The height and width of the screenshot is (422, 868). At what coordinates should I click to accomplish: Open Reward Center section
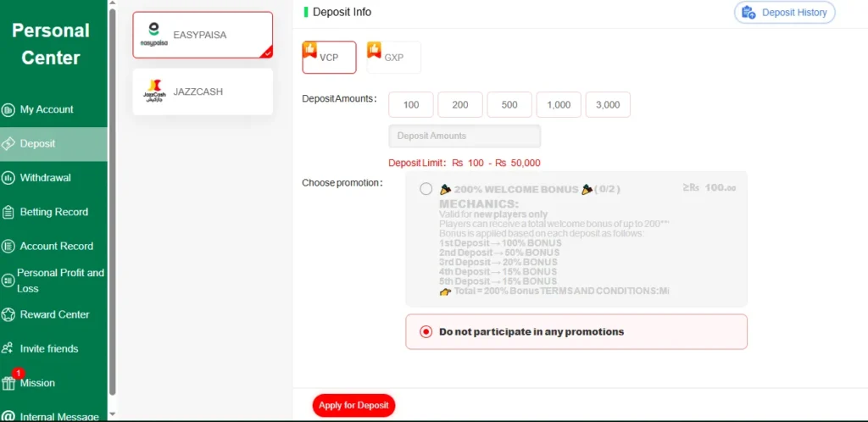click(x=53, y=314)
